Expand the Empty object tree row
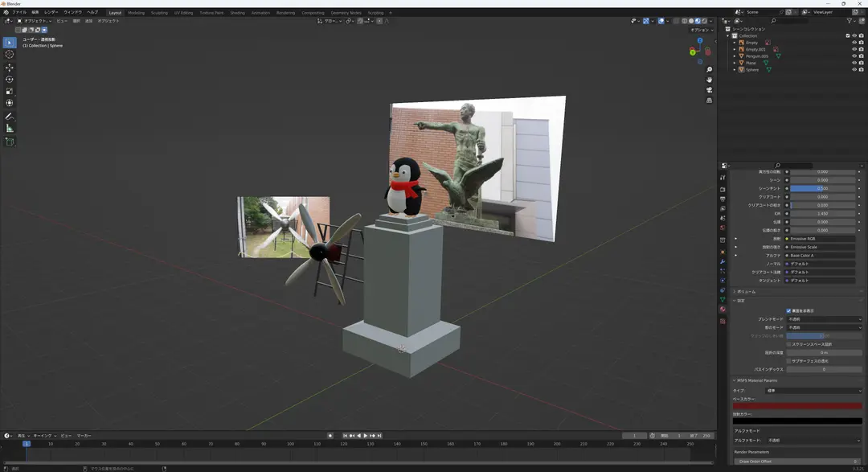 [x=735, y=43]
